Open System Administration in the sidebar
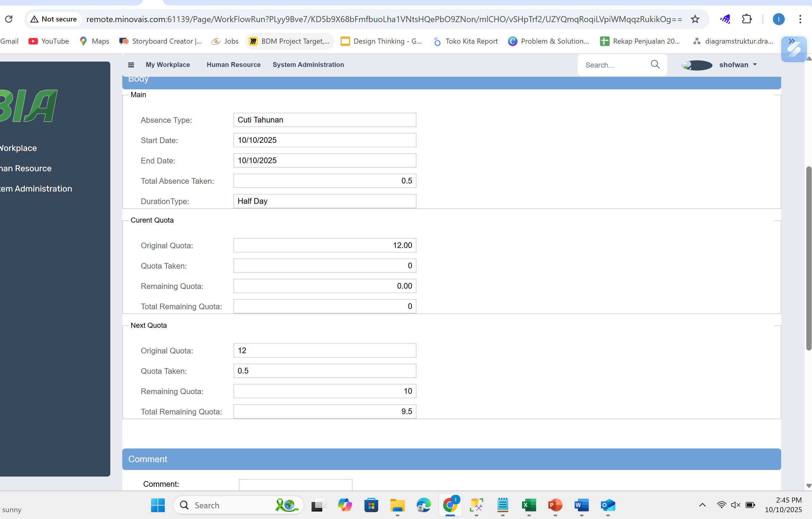 point(36,189)
